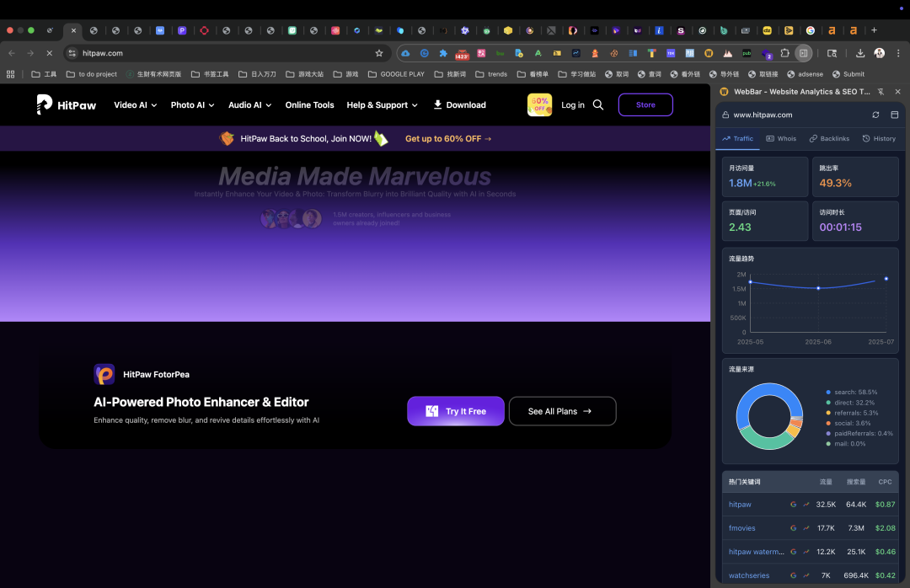
Task: Bookmark this page with the star icon
Action: pyautogui.click(x=379, y=53)
